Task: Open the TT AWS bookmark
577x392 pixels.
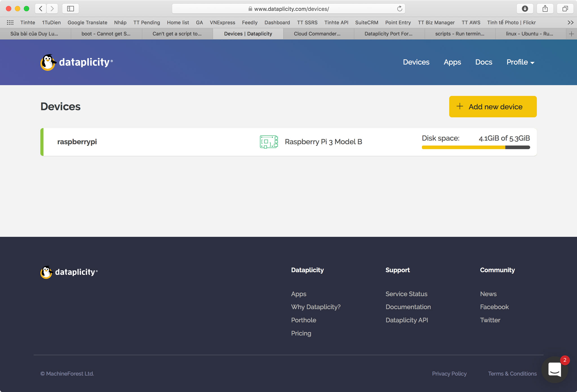Action: coord(471,23)
